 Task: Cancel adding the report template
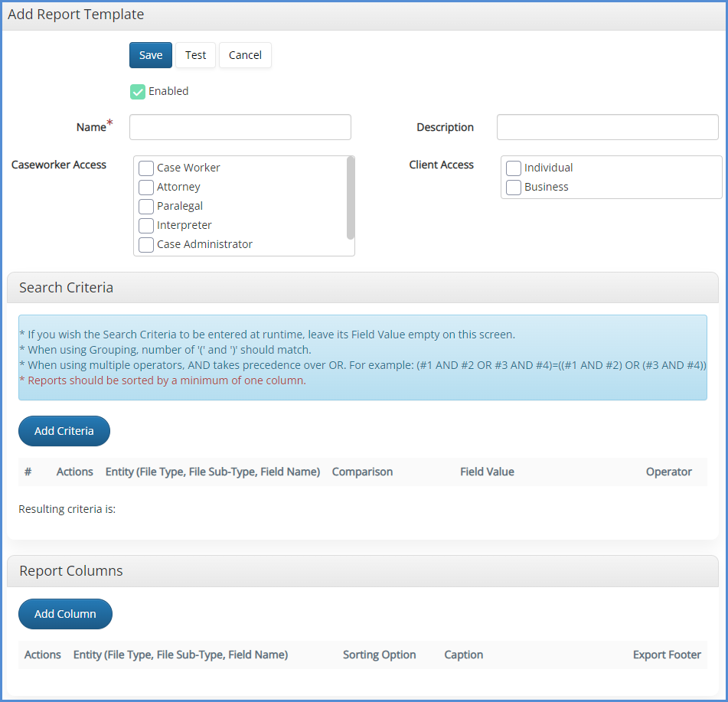click(x=245, y=55)
